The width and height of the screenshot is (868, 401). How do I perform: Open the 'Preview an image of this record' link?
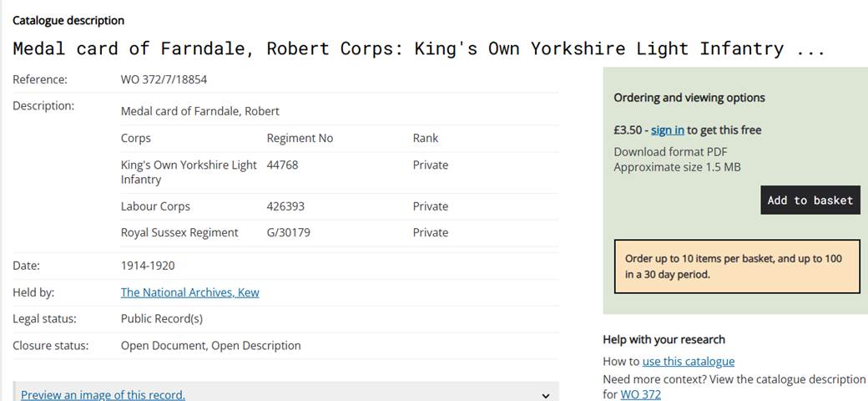tap(103, 394)
